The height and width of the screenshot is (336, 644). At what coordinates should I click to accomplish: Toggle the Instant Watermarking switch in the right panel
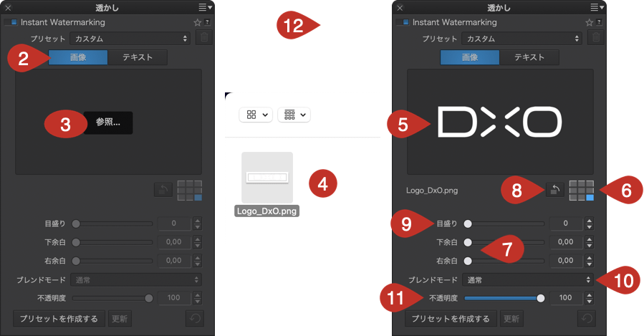point(403,22)
